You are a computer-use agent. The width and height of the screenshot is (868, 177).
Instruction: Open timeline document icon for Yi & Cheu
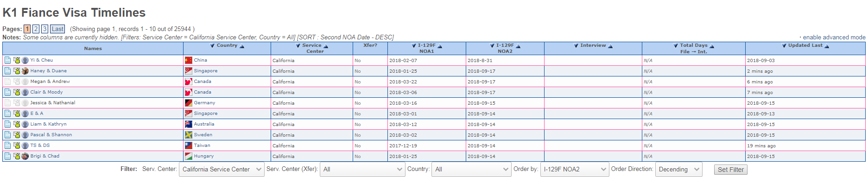[x=7, y=60]
